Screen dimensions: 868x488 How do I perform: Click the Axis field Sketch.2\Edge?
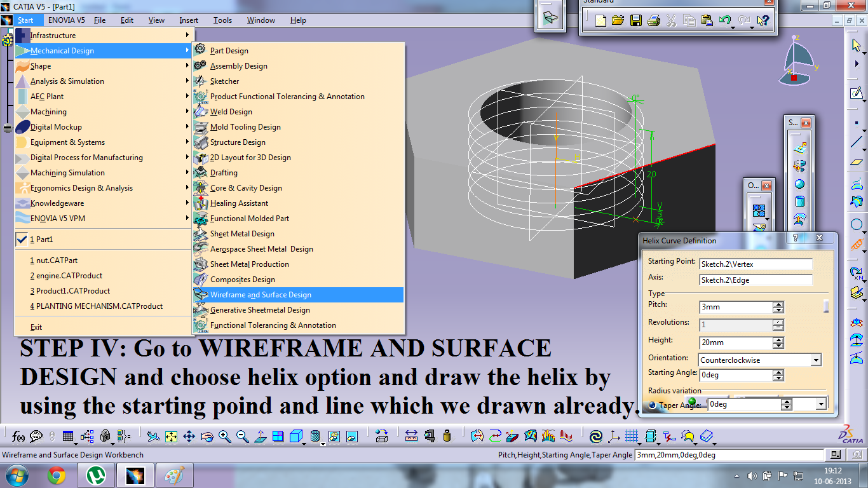756,280
